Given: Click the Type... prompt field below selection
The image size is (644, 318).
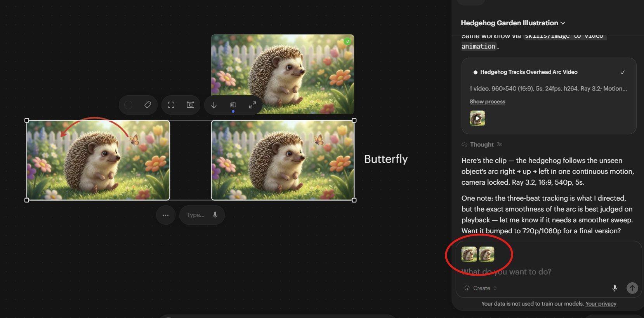Looking at the screenshot, I should click(x=196, y=215).
